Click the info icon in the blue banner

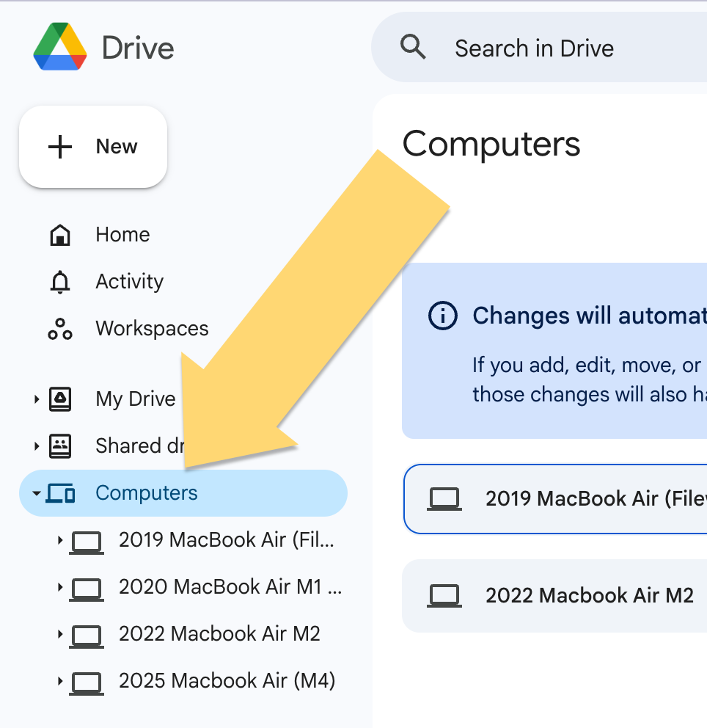point(443,316)
